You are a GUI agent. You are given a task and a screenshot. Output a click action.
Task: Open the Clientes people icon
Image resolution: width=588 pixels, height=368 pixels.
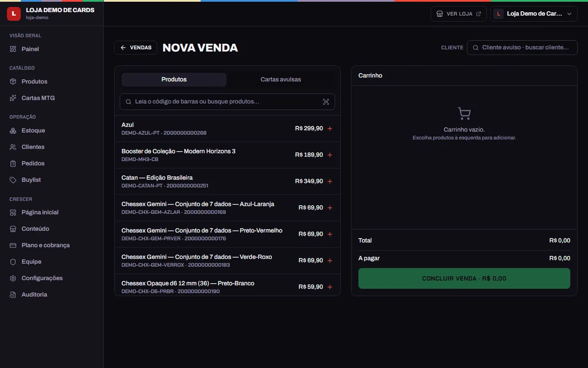pos(13,147)
